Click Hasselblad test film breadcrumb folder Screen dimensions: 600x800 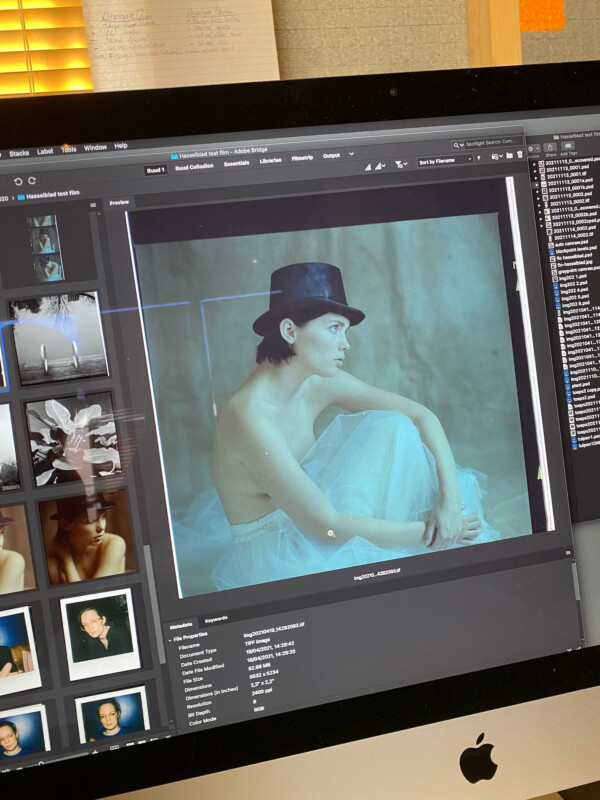pos(48,195)
